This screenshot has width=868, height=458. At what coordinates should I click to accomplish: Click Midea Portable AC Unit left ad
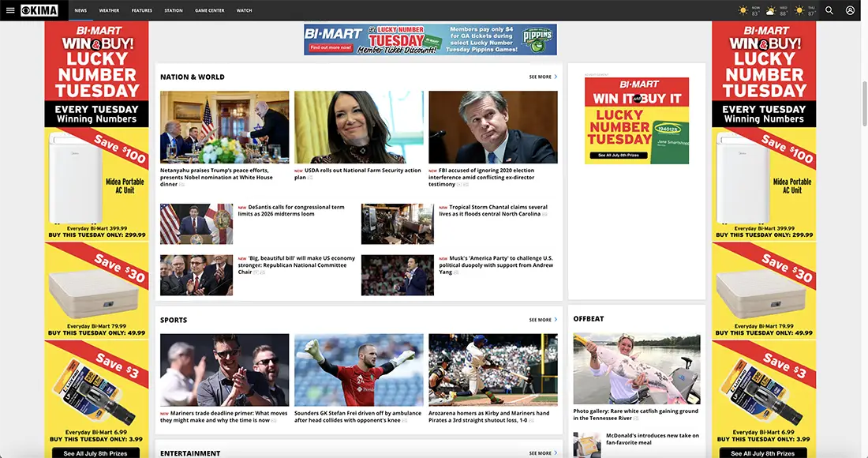96,184
